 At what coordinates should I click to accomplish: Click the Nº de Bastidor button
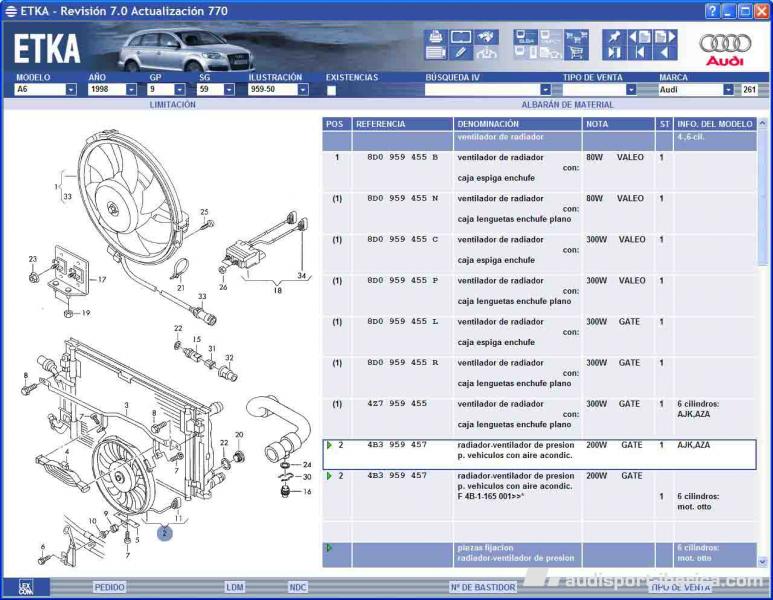(482, 587)
